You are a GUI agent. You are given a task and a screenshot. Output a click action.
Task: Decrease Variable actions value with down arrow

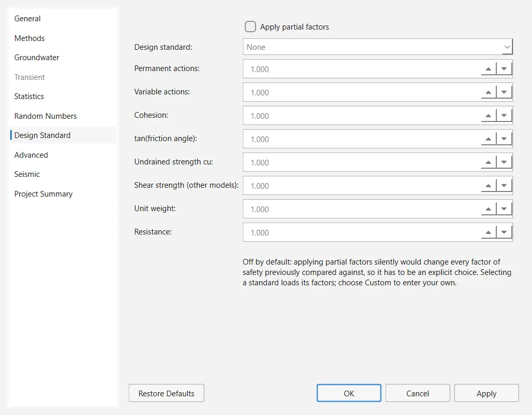tap(504, 92)
